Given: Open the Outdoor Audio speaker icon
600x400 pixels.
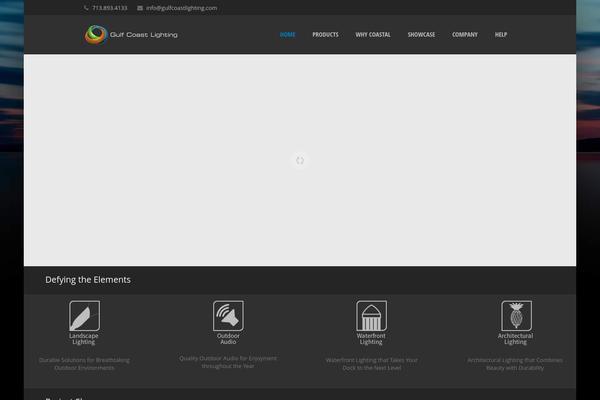Looking at the screenshot, I should pos(228,315).
